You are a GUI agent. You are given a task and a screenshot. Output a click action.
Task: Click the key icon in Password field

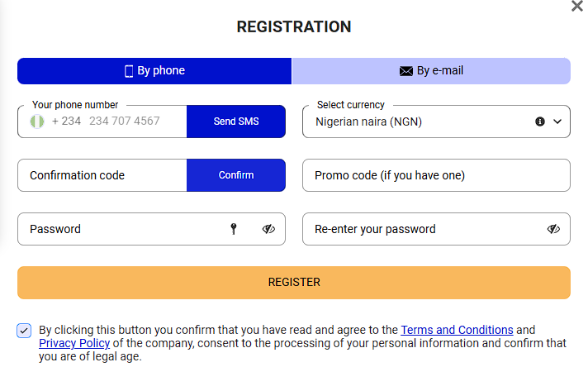(x=234, y=229)
